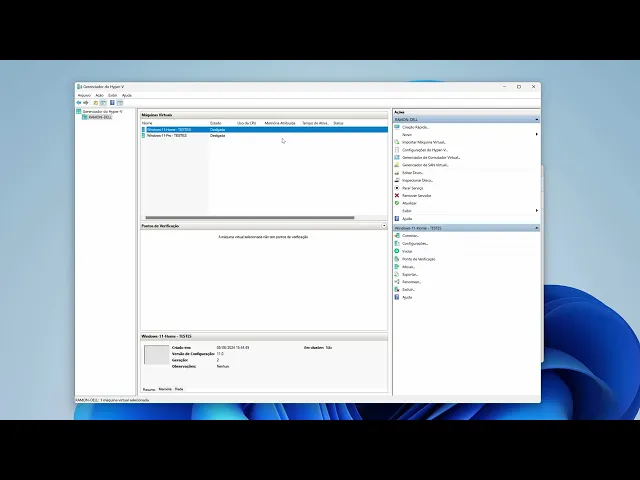Open Gerenciador de SAN Virtual

click(425, 165)
